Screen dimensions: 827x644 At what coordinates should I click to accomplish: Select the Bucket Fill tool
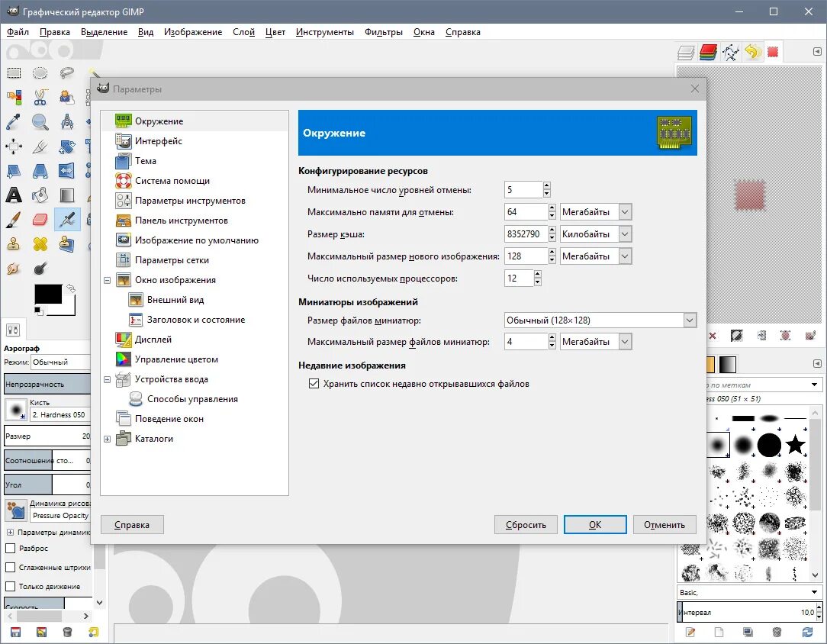40,195
